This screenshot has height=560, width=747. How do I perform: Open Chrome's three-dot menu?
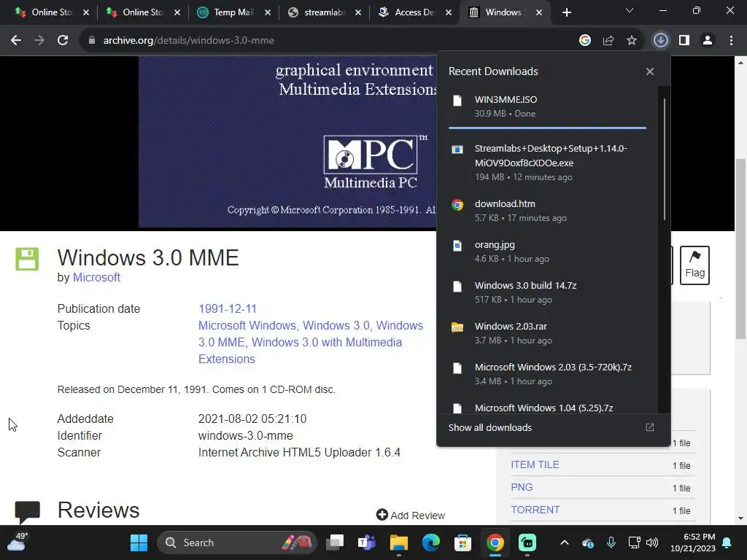[731, 41]
